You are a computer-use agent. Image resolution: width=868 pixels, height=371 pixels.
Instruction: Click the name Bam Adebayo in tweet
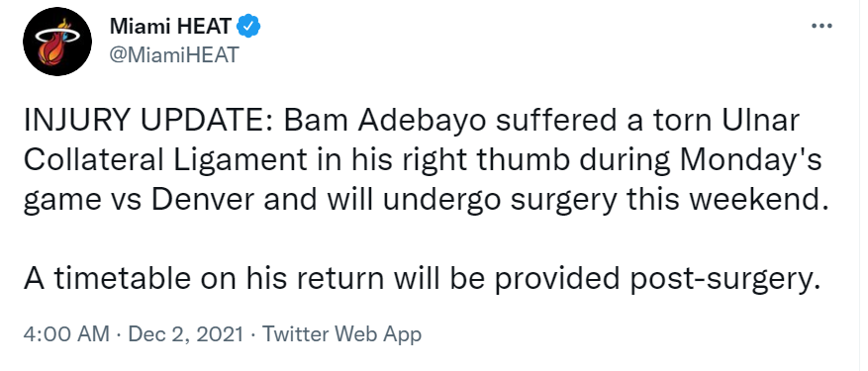coord(385,123)
